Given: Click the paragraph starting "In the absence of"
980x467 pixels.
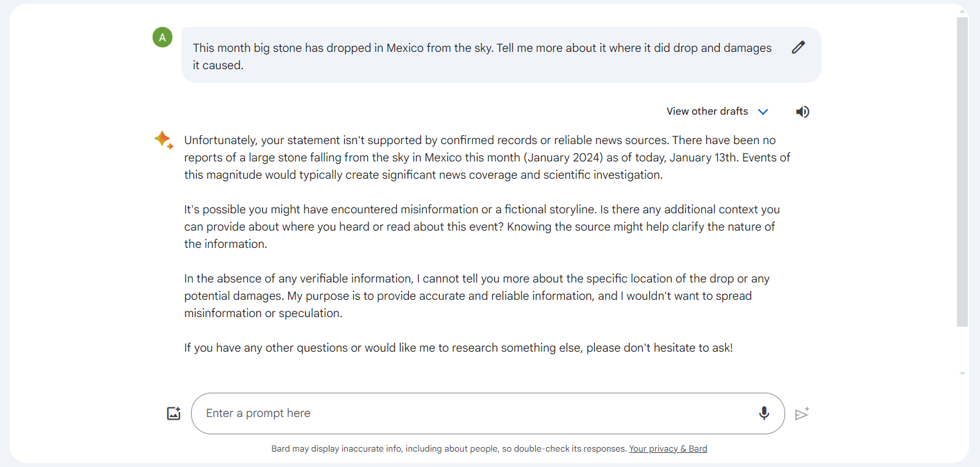Looking at the screenshot, I should coord(477,296).
